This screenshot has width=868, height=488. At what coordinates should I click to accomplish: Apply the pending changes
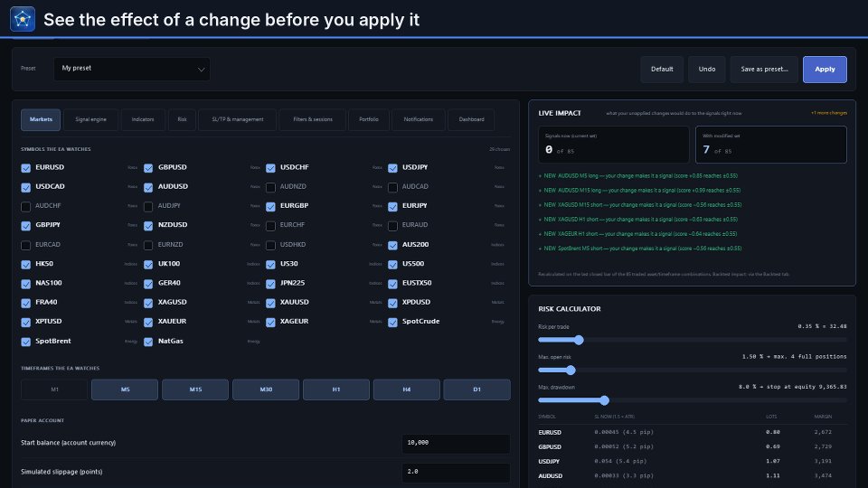825,70
